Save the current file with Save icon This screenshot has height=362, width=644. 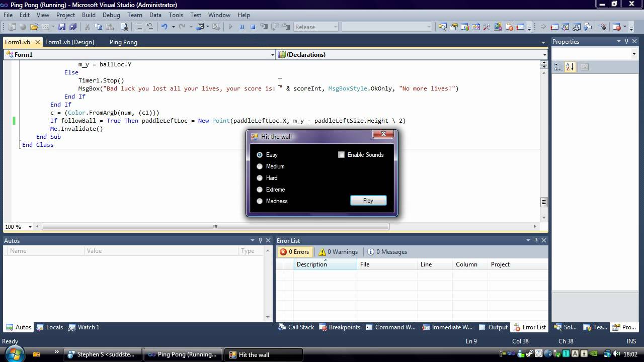coord(62,27)
